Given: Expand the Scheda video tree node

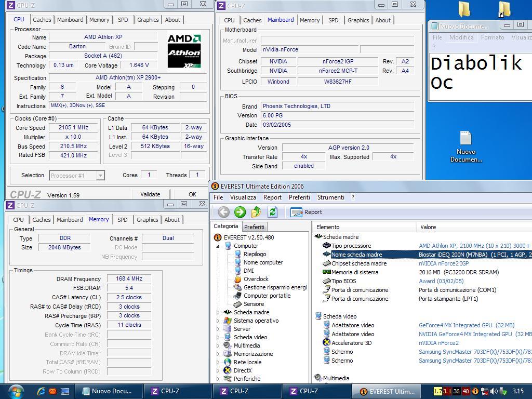Looking at the screenshot, I should [218, 337].
